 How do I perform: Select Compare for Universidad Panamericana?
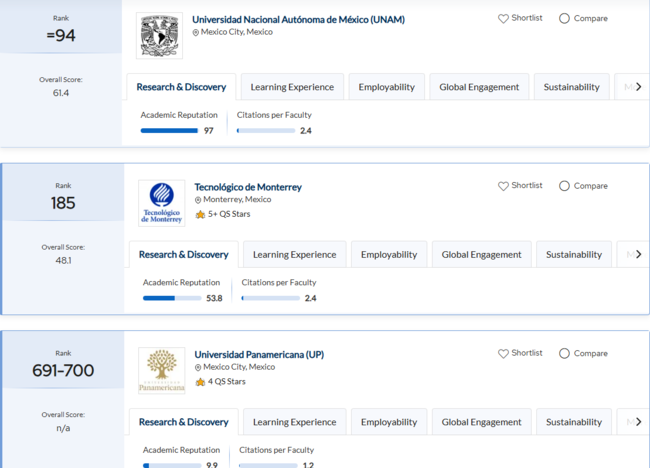pyautogui.click(x=564, y=353)
